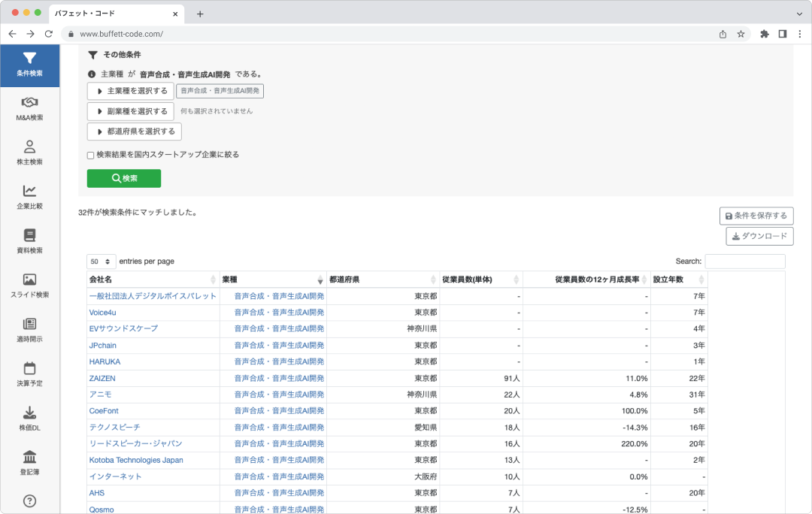Run the search with the green 検索 button
The width and height of the screenshot is (812, 514).
[123, 179]
